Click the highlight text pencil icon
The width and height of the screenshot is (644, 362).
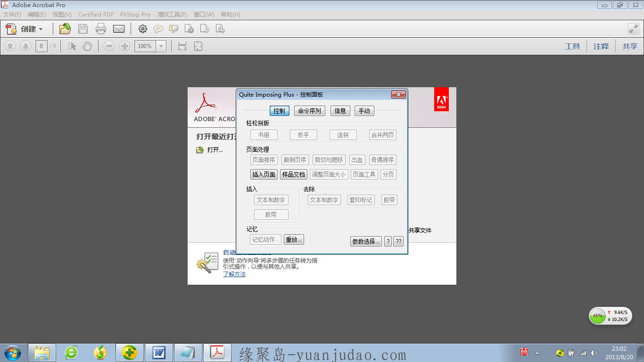pos(174,29)
